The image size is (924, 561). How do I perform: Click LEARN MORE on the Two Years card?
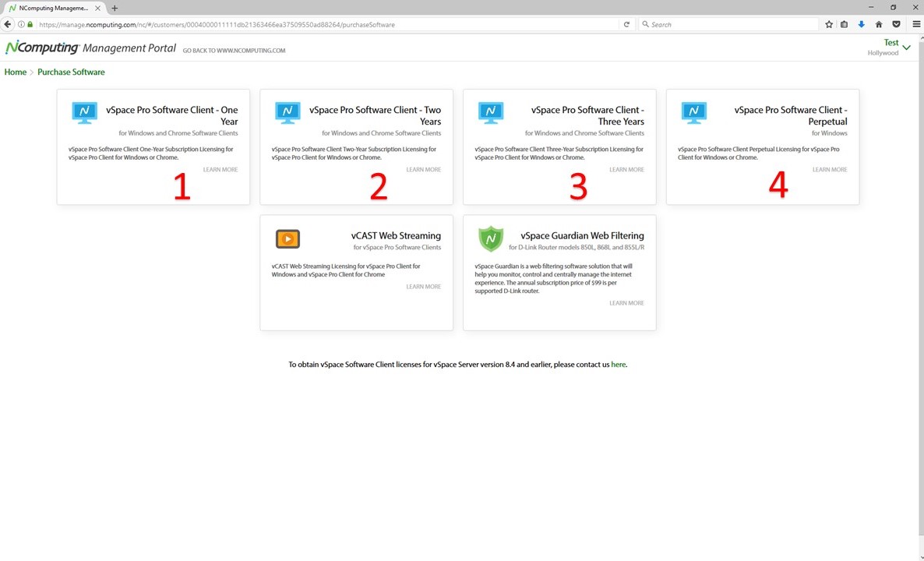pos(424,170)
